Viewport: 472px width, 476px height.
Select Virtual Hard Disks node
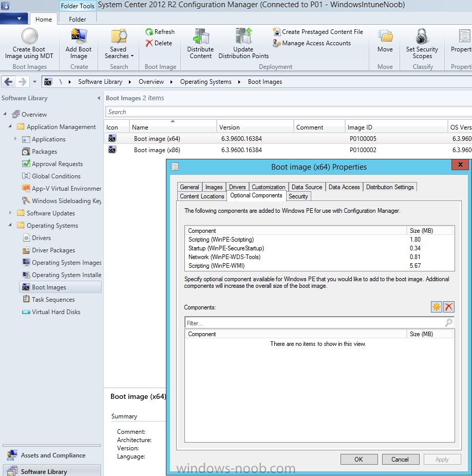56,312
